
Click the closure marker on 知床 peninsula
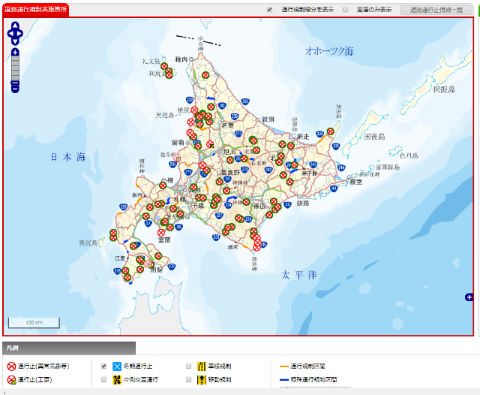[330, 131]
